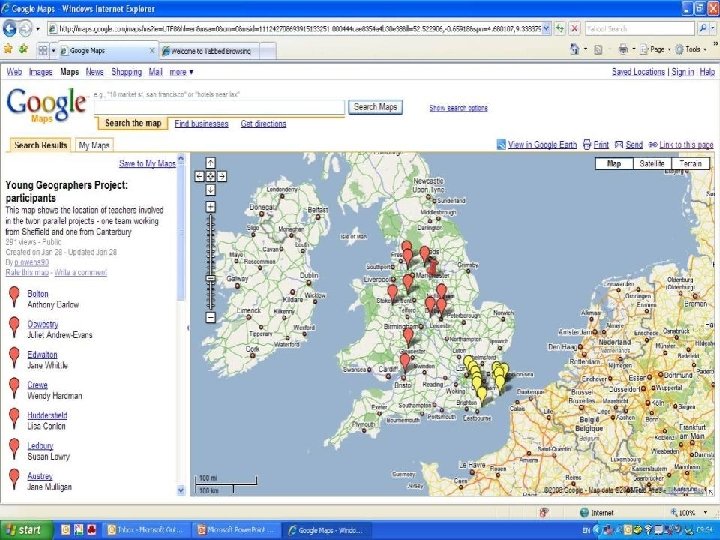Switch to Welcome to Tabbed Browsing tab
This screenshot has width=720, height=540.
coord(210,51)
